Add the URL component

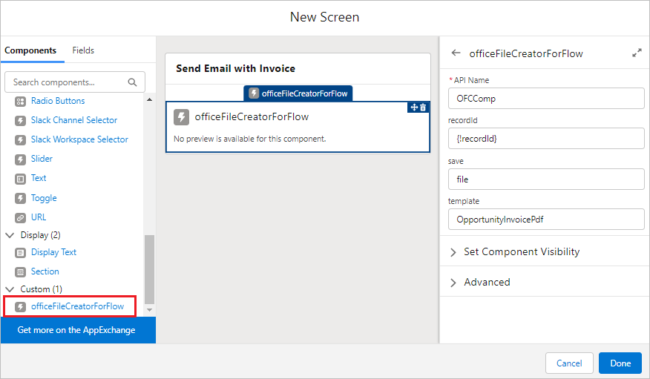(39, 217)
